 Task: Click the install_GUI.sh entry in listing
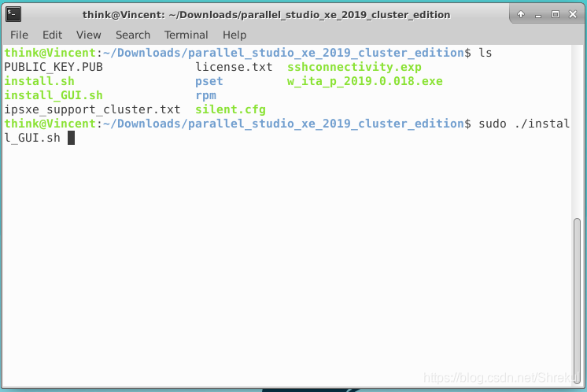point(54,95)
